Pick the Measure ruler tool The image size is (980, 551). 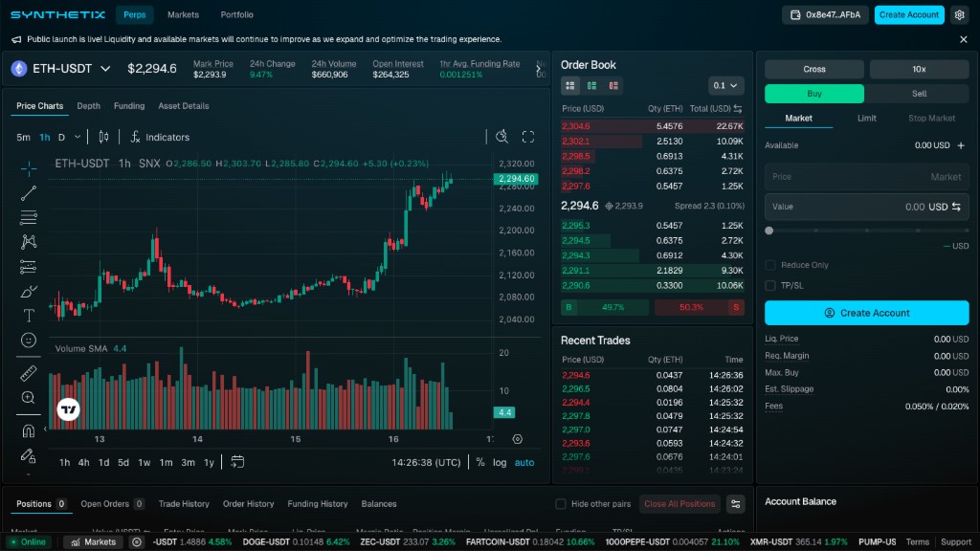pyautogui.click(x=28, y=373)
